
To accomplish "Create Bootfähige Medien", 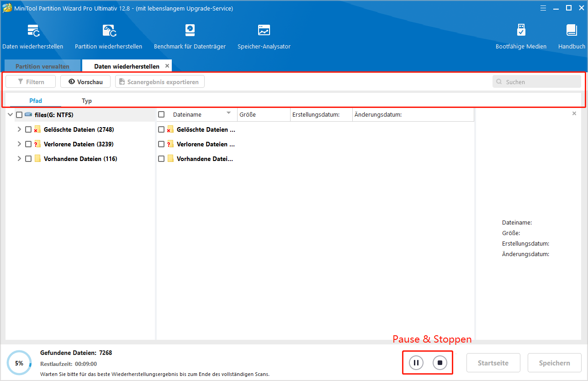I will (x=521, y=31).
